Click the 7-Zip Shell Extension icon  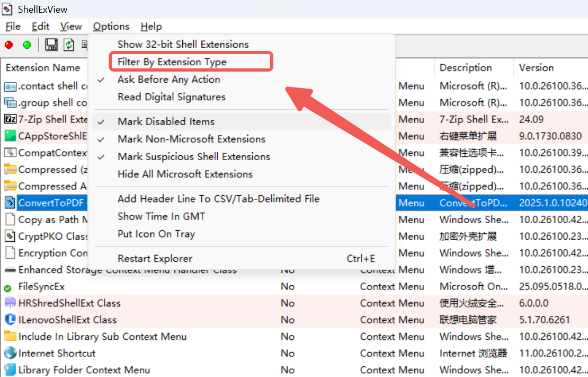pyautogui.click(x=10, y=119)
